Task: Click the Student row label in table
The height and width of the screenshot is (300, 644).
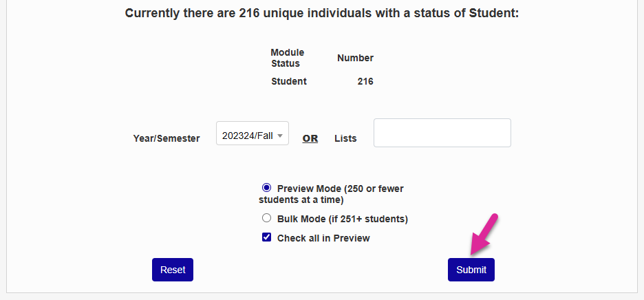Action: [x=289, y=81]
